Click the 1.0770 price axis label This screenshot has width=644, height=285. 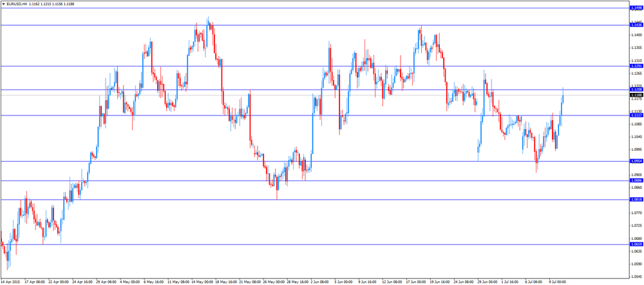click(636, 213)
